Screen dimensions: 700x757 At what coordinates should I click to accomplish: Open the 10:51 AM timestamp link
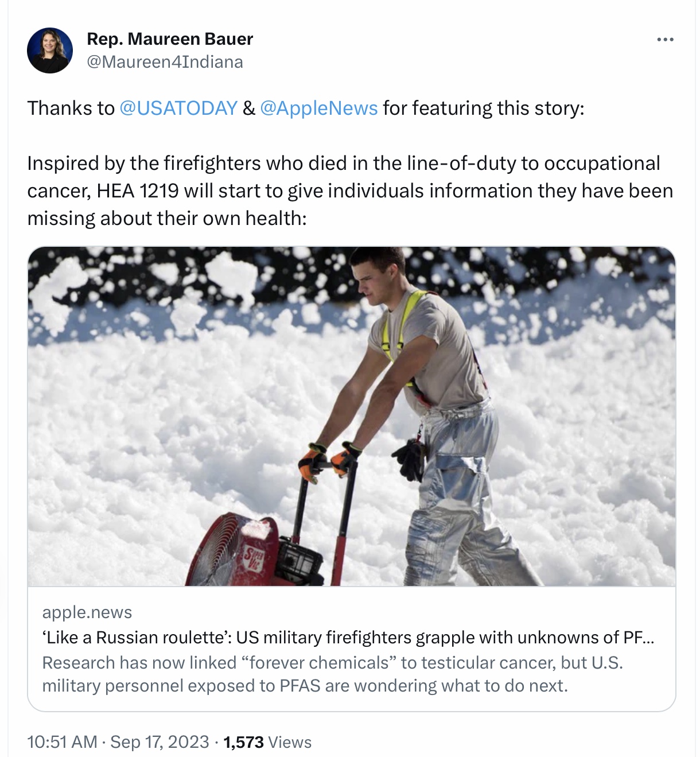tap(62, 742)
